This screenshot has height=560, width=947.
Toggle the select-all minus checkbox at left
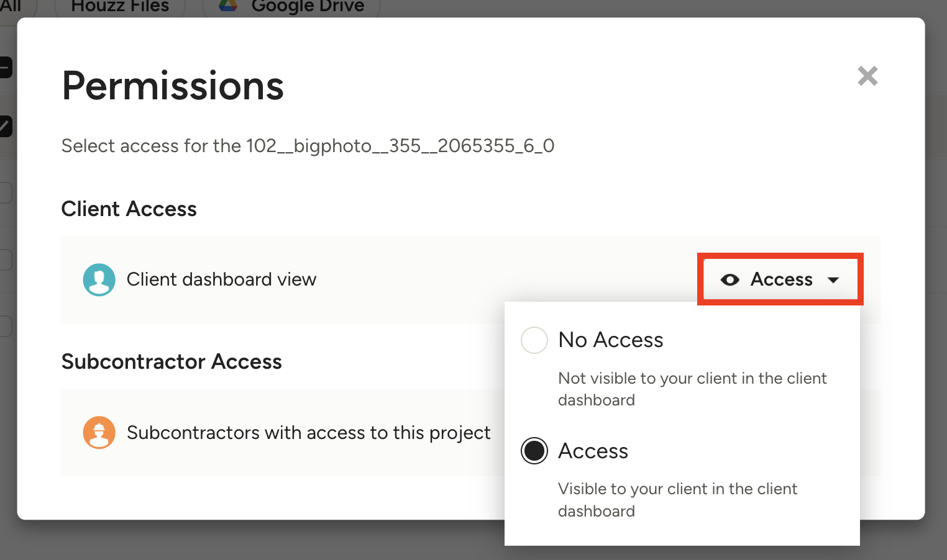(x=5, y=67)
